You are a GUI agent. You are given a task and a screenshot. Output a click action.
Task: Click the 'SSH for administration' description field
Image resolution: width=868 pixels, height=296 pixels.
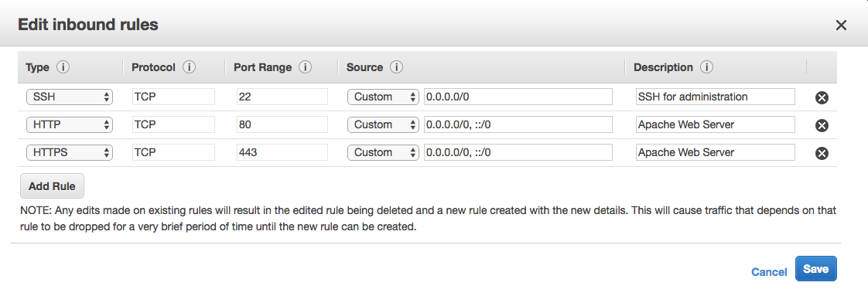[x=716, y=97]
